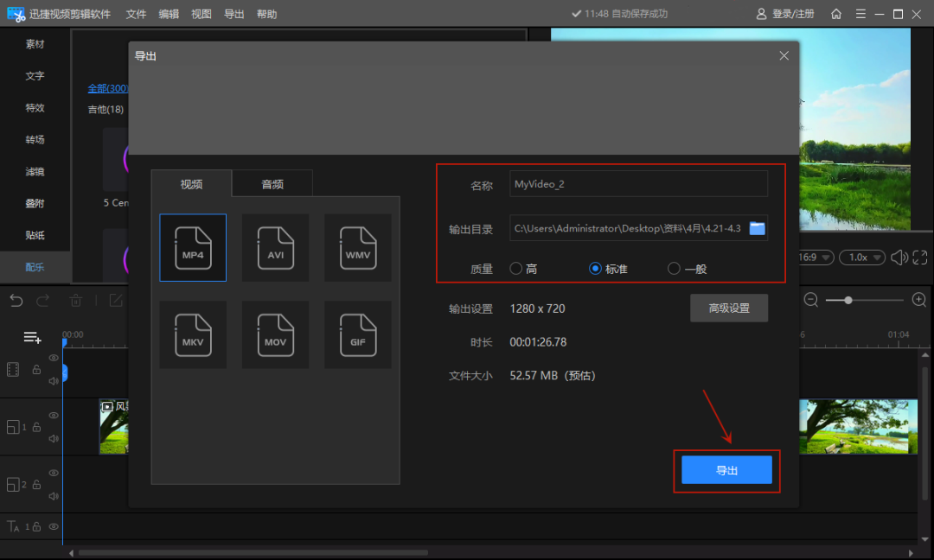Open 高级设置 advanced settings

coord(728,309)
